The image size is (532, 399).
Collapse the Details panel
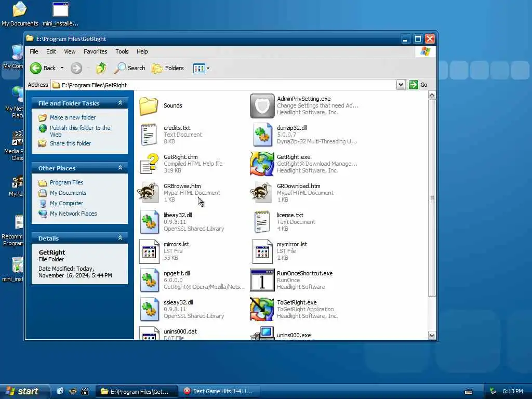[x=120, y=238]
